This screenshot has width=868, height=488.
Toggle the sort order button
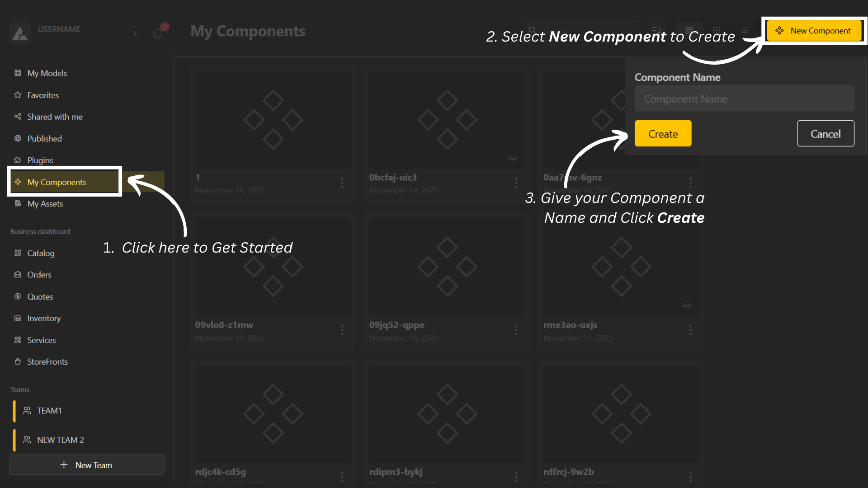click(x=656, y=31)
